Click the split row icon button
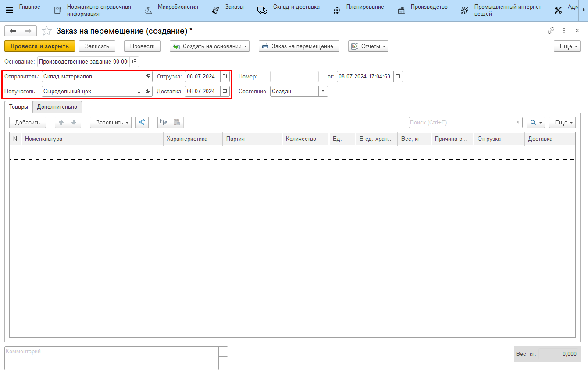This screenshot has height=373, width=588. tap(142, 123)
